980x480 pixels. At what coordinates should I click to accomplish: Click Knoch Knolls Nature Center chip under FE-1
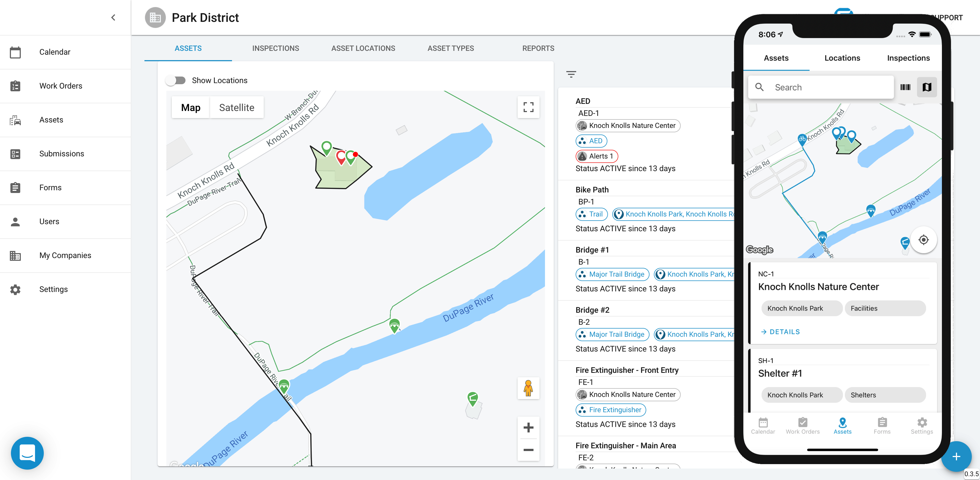coord(628,394)
